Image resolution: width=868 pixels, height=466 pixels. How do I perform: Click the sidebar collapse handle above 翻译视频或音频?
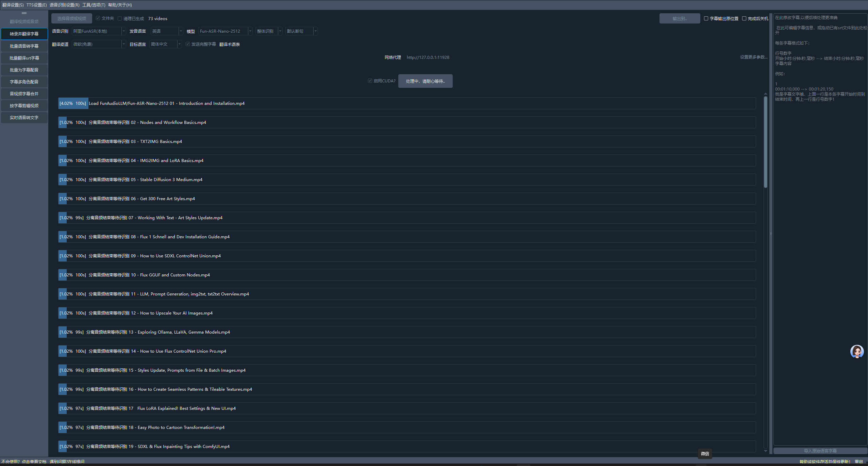click(24, 13)
